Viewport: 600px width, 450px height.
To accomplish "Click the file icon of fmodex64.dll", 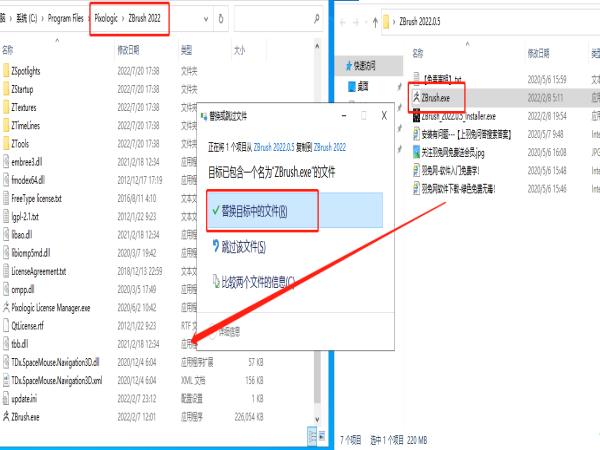I will click(x=6, y=180).
